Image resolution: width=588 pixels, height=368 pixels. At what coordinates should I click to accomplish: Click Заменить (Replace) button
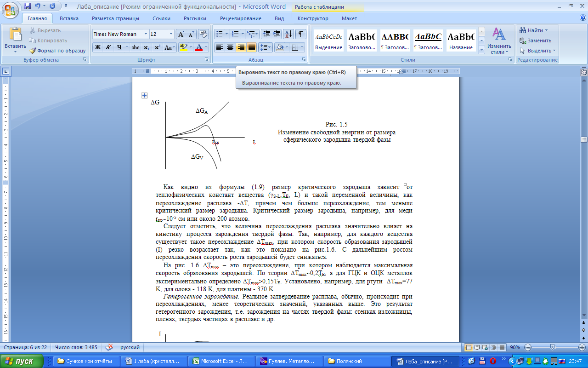535,40
